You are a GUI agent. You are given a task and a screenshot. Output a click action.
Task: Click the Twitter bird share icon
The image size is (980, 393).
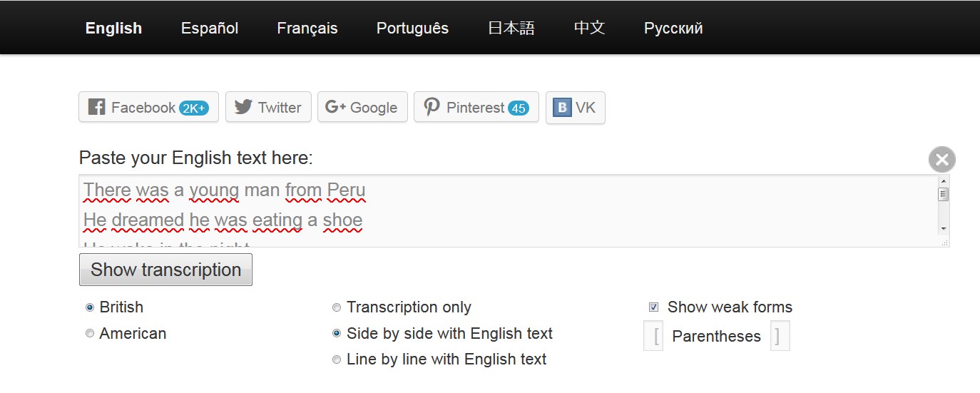tap(243, 107)
